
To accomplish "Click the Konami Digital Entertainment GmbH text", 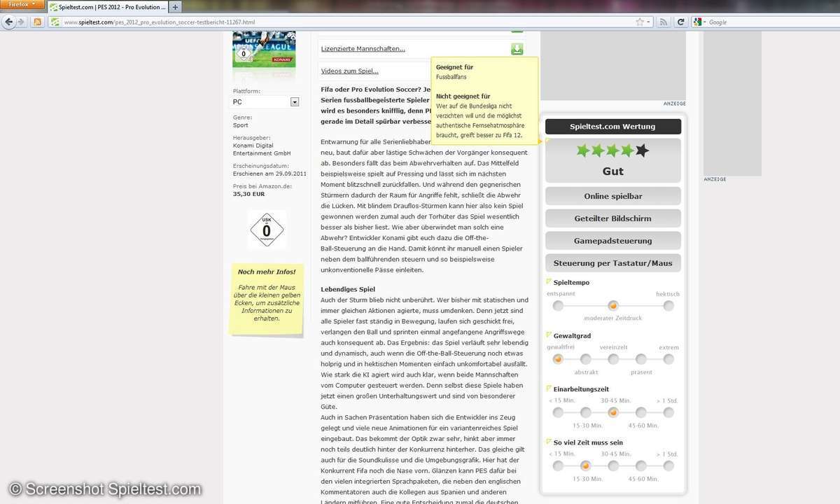I will [262, 149].
